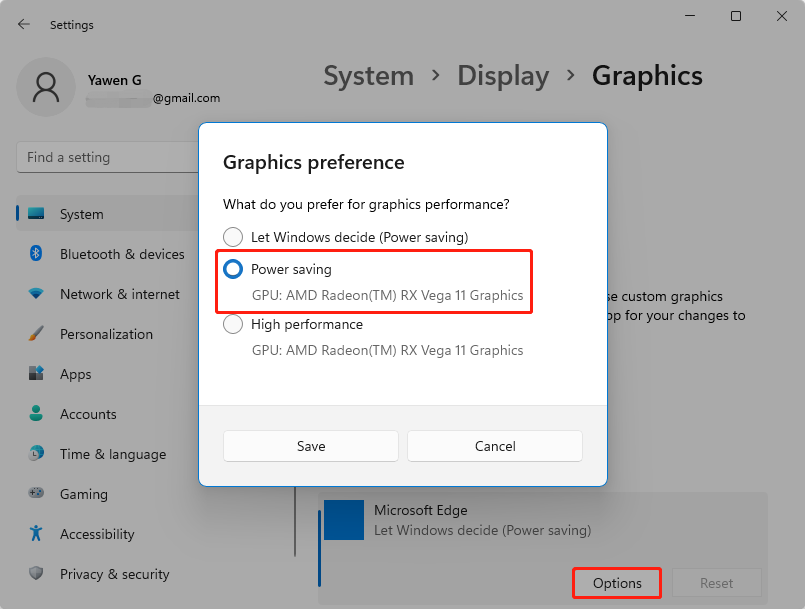The height and width of the screenshot is (609, 805).
Task: Open the Bluetooth & devices settings icon
Action: pos(34,254)
